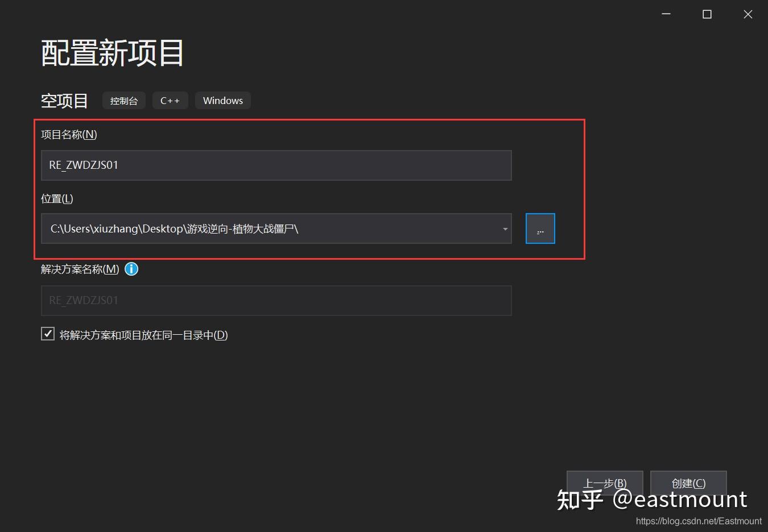
Task: Minimize the configure project window
Action: pos(666,14)
